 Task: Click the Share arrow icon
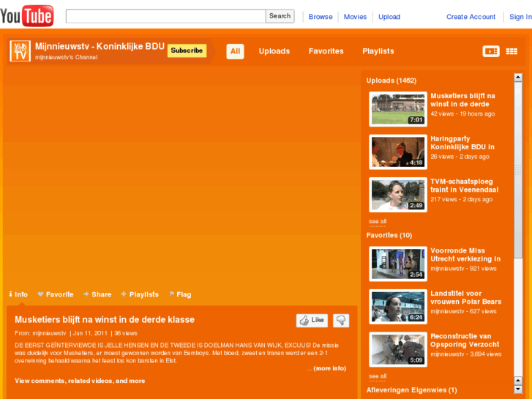pos(86,294)
